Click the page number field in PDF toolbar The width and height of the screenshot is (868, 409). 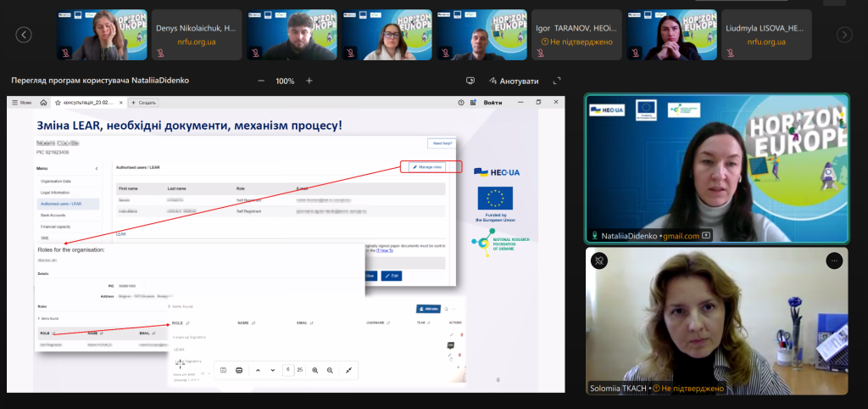[x=289, y=371]
